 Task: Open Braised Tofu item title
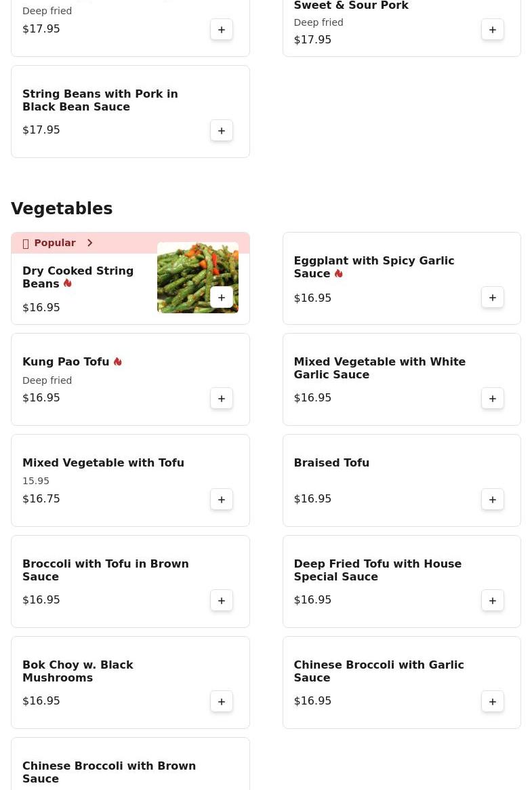click(x=331, y=462)
